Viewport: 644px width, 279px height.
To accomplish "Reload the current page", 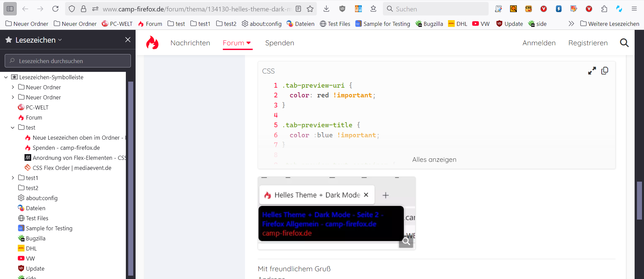I will pyautogui.click(x=55, y=9).
